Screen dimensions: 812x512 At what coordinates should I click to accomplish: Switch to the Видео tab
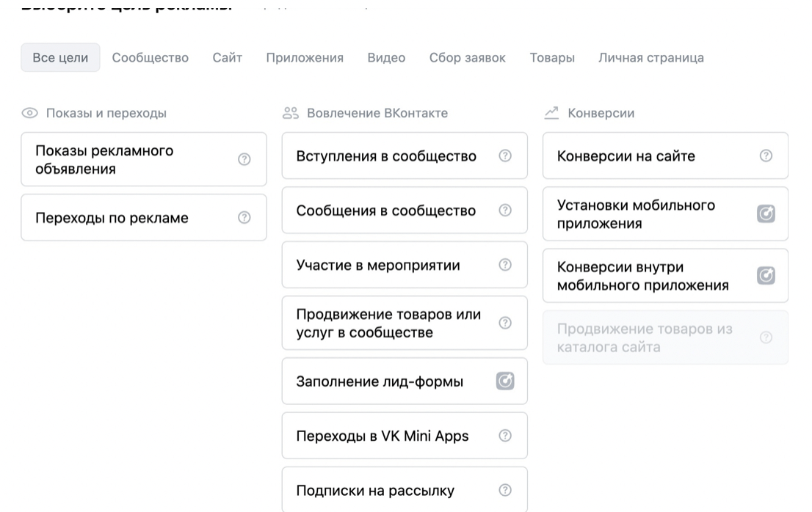[x=386, y=58]
